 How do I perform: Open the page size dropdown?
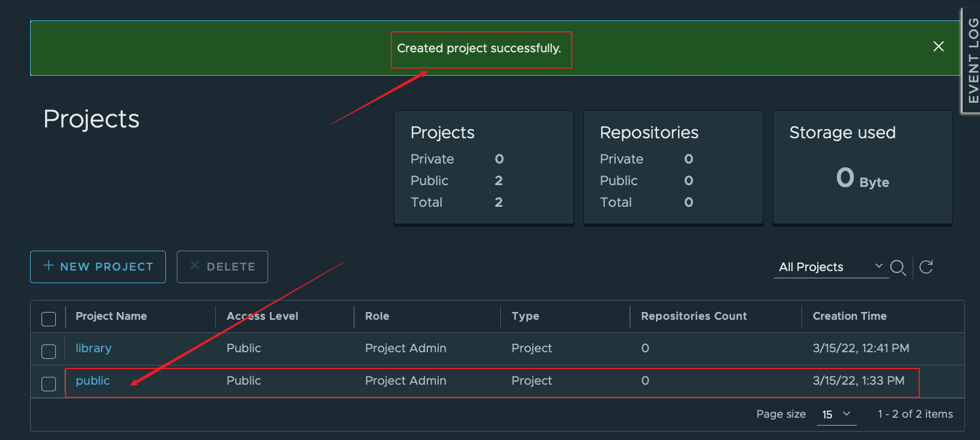pos(836,414)
